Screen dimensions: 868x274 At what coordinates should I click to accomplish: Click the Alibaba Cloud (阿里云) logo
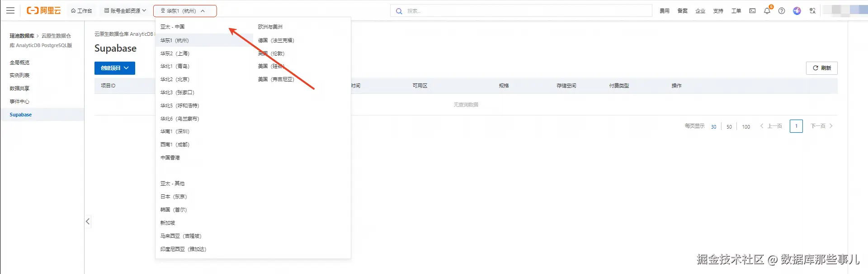[x=43, y=10]
